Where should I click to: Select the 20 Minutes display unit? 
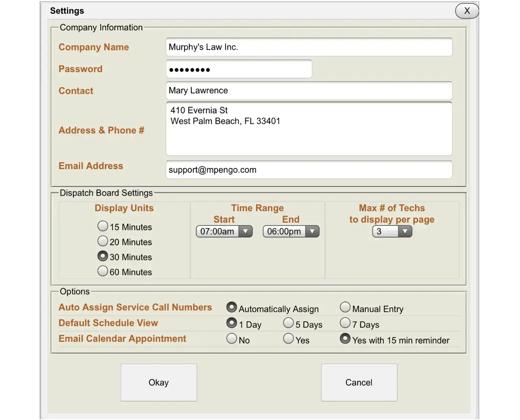coord(103,241)
